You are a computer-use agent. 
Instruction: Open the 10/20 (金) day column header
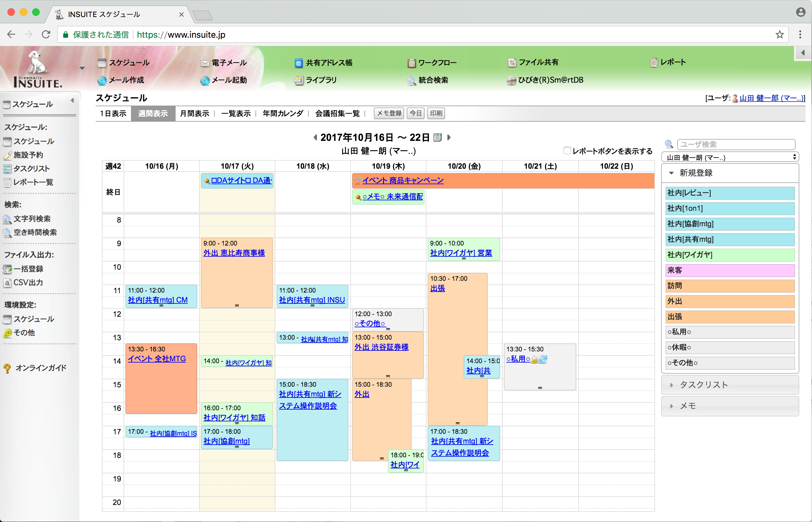(464, 166)
